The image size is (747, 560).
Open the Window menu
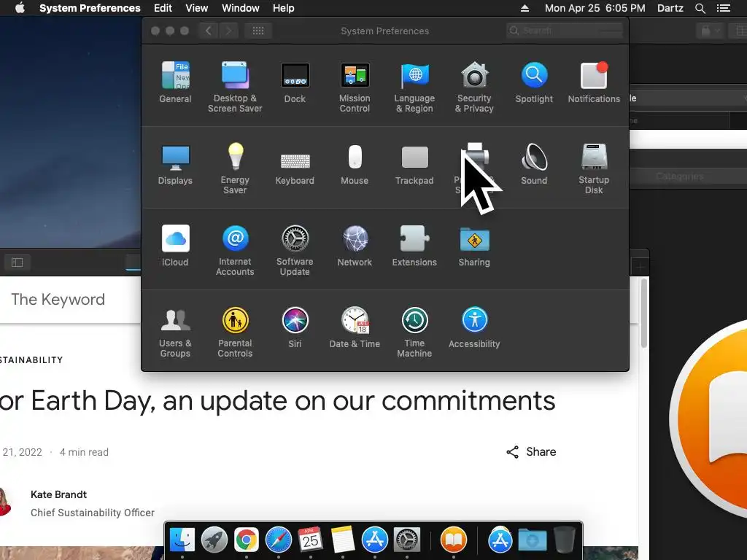241,8
